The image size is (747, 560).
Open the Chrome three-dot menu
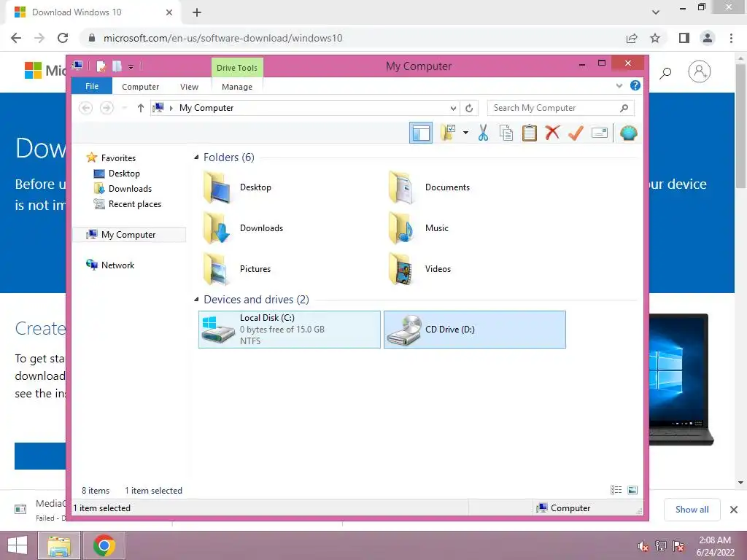731,38
